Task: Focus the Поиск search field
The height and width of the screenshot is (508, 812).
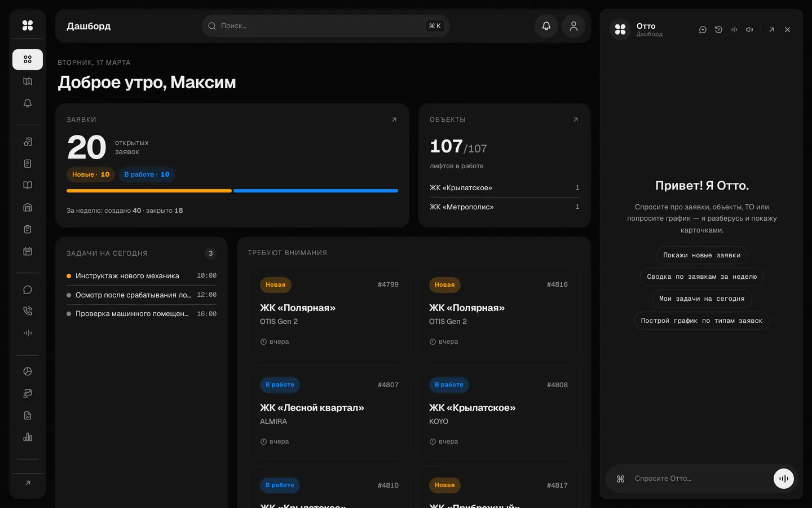Action: coord(325,26)
